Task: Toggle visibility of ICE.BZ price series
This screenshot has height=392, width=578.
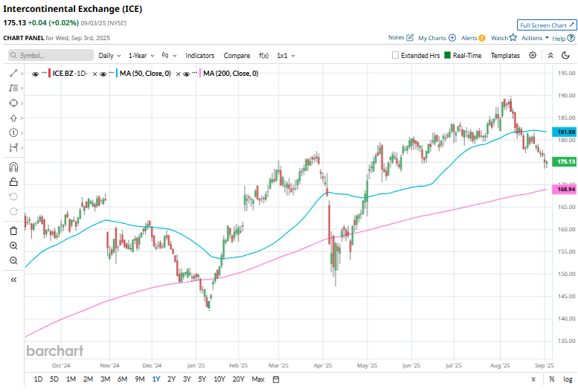Action: pos(36,74)
